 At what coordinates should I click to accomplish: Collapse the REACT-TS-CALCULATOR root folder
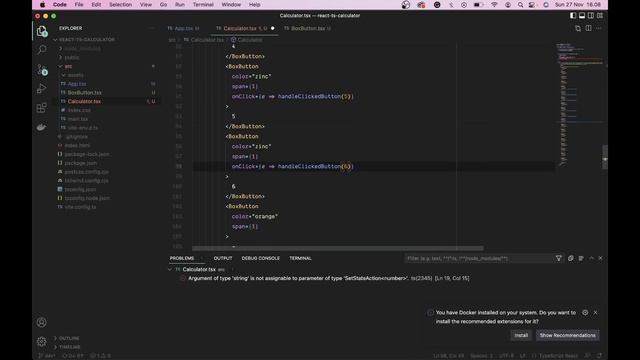[56, 40]
